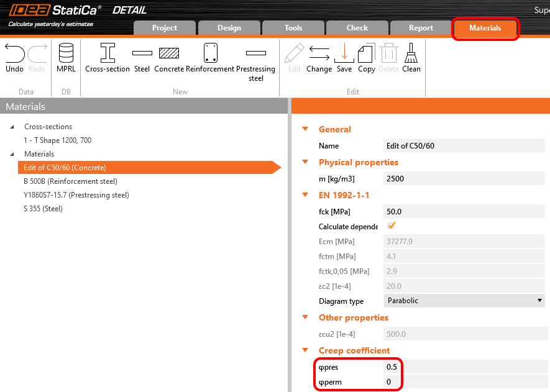
Task: Copy the selected material
Action: pos(367,53)
